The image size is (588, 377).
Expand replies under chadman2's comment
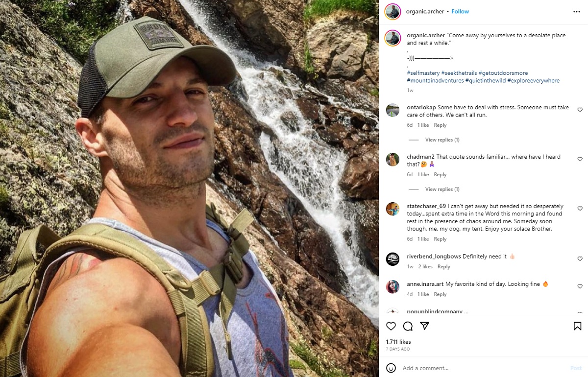[x=442, y=189]
